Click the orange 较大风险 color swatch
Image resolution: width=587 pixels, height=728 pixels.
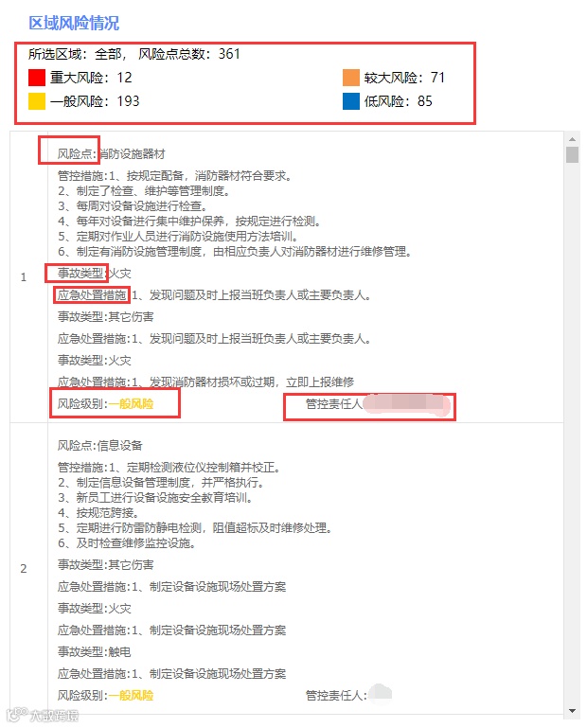click(x=351, y=78)
